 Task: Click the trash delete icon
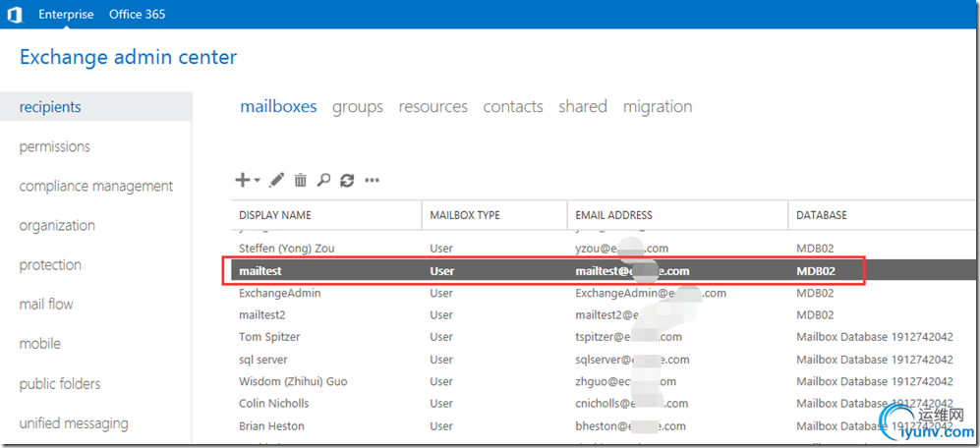pyautogui.click(x=301, y=181)
